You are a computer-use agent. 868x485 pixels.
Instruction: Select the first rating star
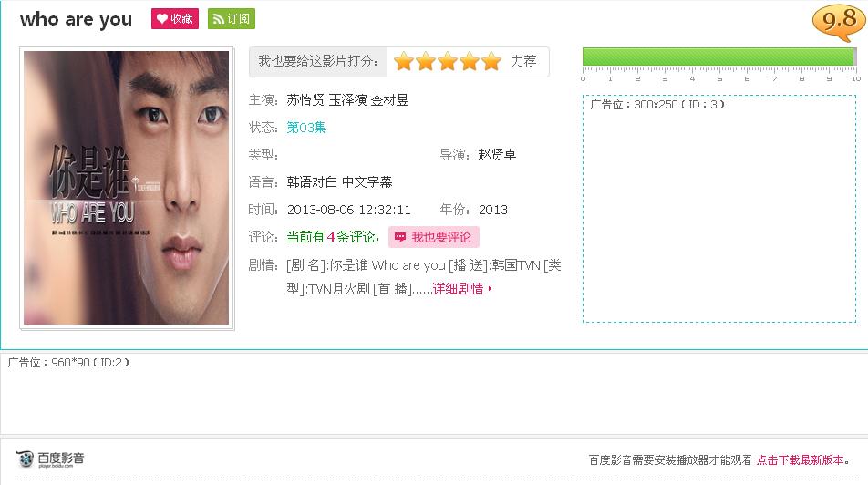tap(404, 61)
